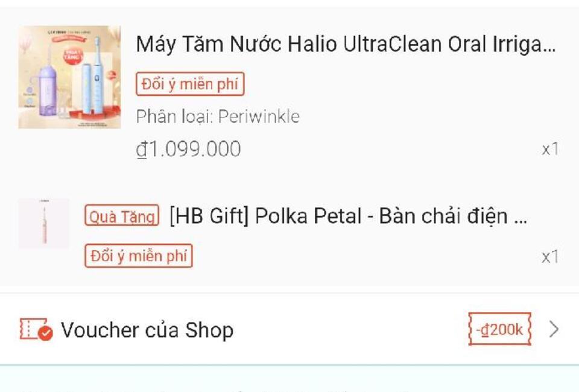579x392 pixels.
Task: Tap the x1 quantity of Halio product
Action: tap(550, 150)
